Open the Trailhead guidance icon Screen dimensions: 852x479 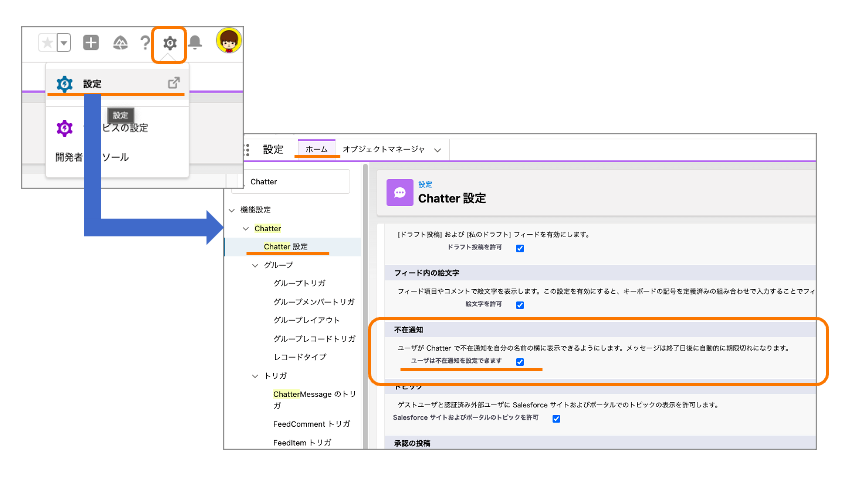(x=120, y=42)
